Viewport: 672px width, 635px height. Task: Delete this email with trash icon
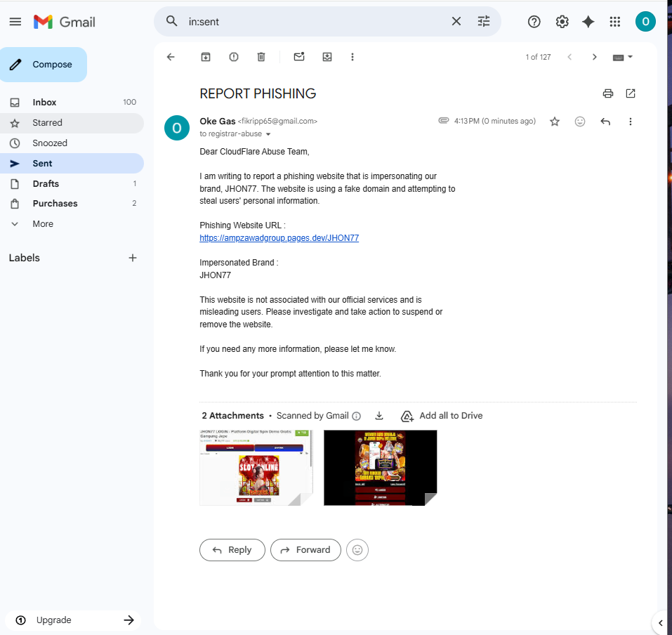point(261,57)
